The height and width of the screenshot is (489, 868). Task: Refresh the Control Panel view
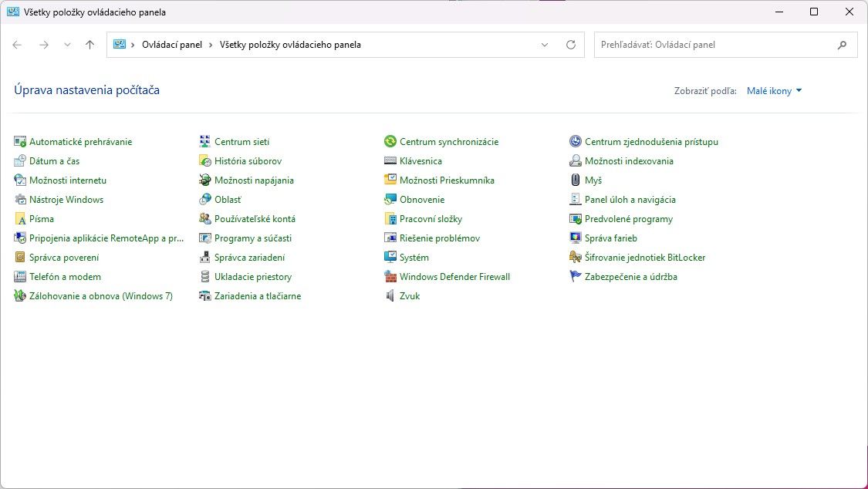571,45
